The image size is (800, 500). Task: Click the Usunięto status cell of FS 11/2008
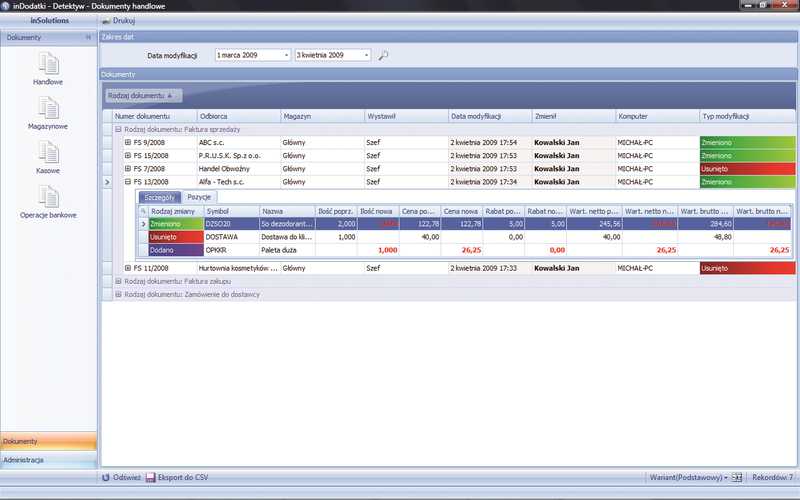pos(747,268)
